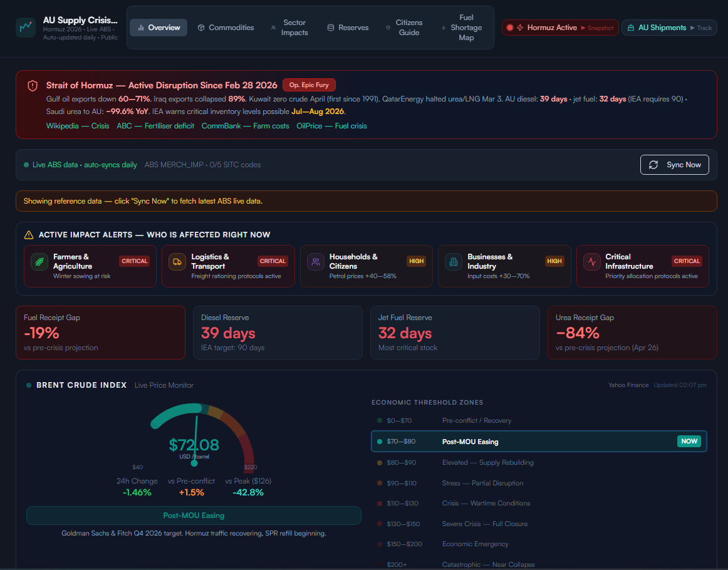The image size is (728, 570).
Task: Click the Sync Now button
Action: [x=674, y=165]
